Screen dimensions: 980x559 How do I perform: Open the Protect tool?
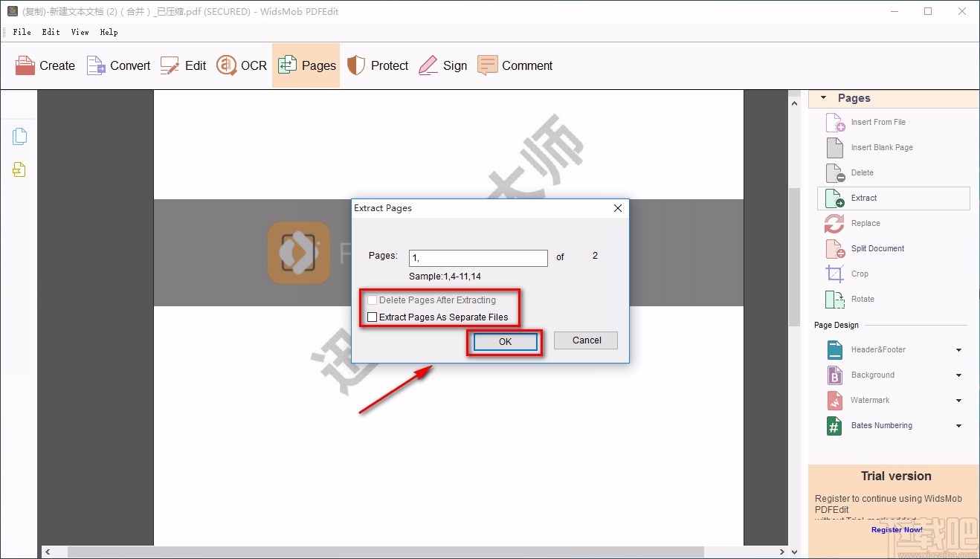(378, 65)
